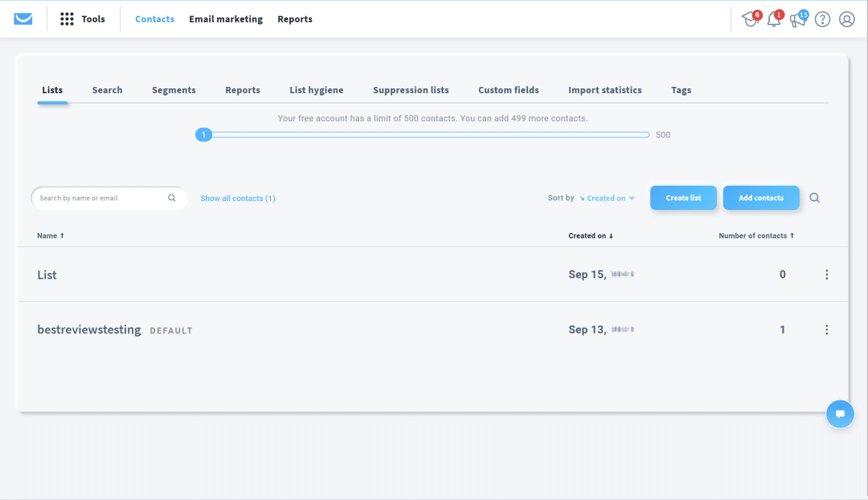
Task: Click the Show all contacts link
Action: point(238,198)
